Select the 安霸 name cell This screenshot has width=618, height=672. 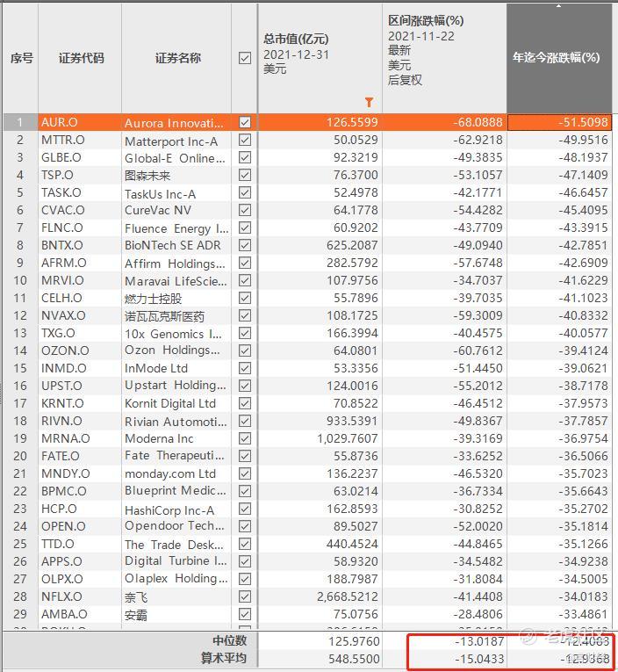176,615
